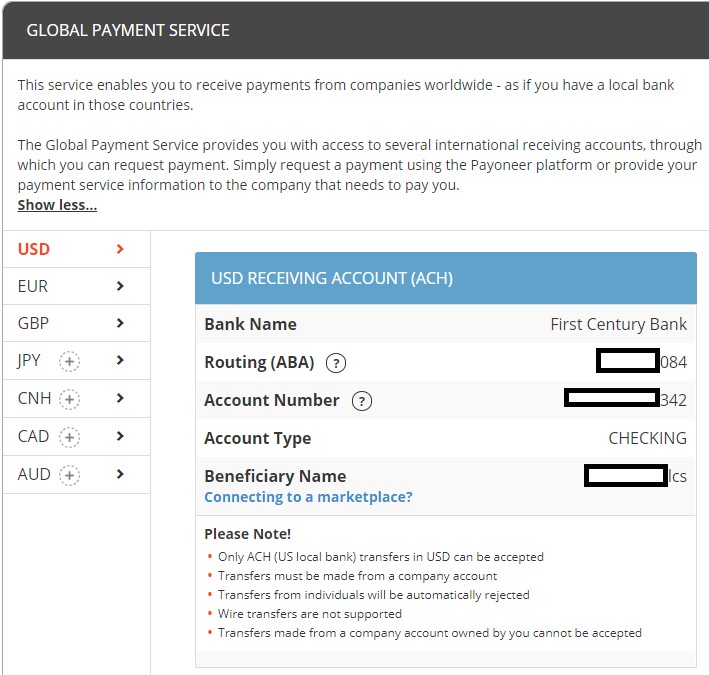
Task: Click the plus icon next to JPY
Action: [70, 361]
